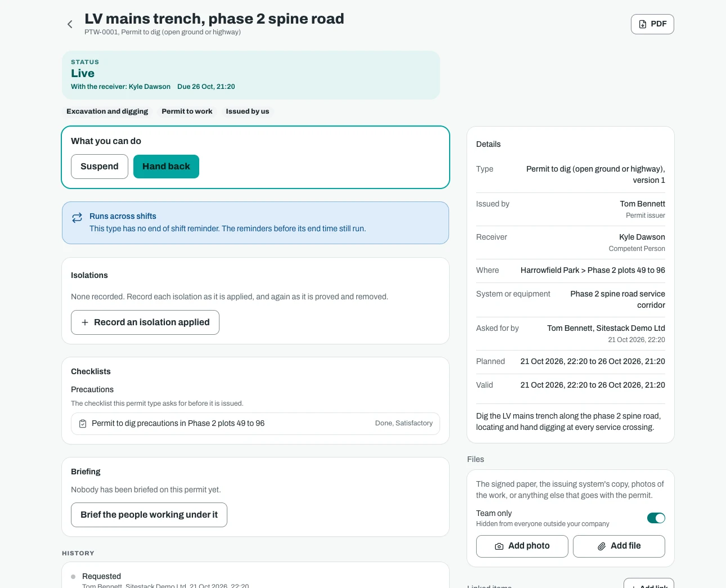Toggle the Team only switch off
Viewport: 726px width, 588px height.
point(656,518)
